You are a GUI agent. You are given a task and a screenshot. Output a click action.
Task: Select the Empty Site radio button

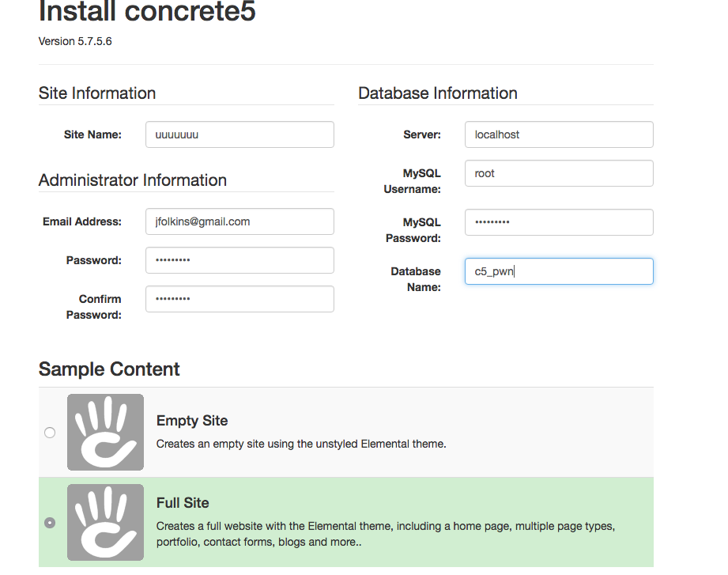pos(50,433)
